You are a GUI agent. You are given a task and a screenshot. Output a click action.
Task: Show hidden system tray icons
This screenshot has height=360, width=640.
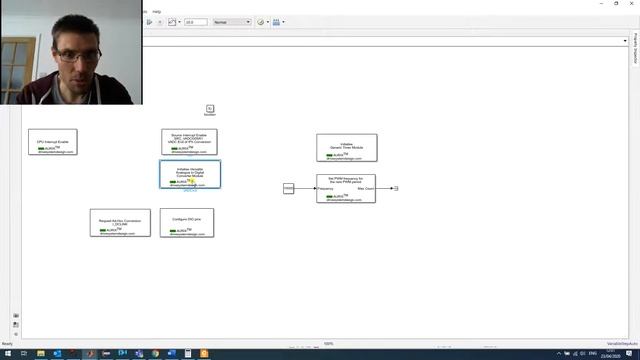559,353
